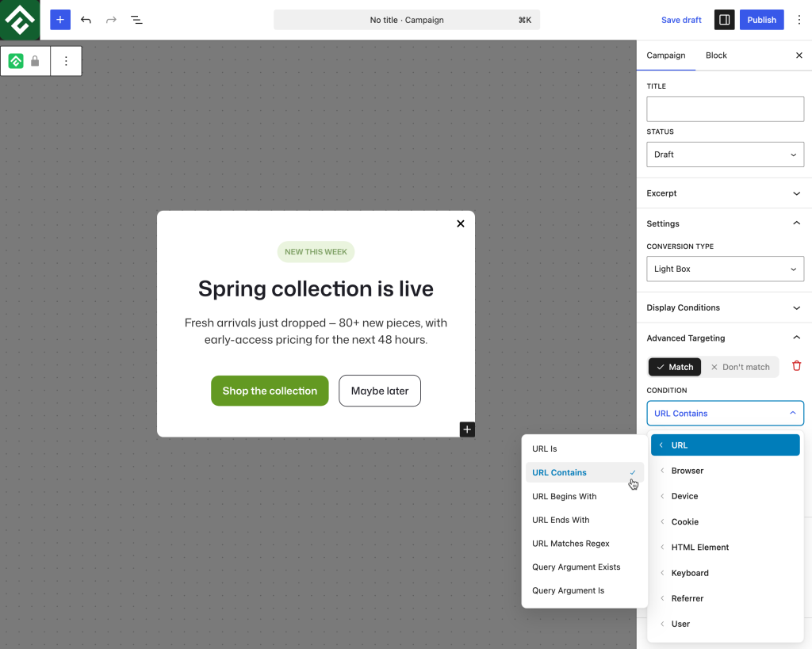This screenshot has height=649, width=812.
Task: Open the block inserter plus button
Action: [x=60, y=20]
